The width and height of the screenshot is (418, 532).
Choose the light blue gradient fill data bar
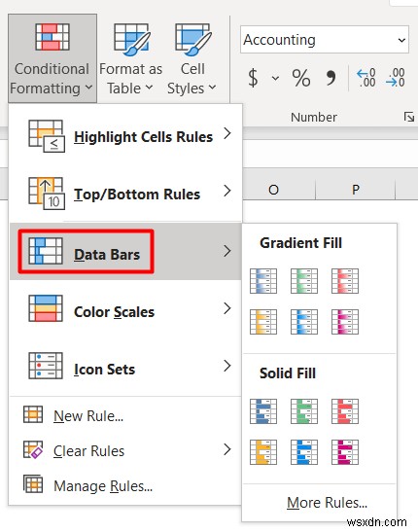pos(304,321)
